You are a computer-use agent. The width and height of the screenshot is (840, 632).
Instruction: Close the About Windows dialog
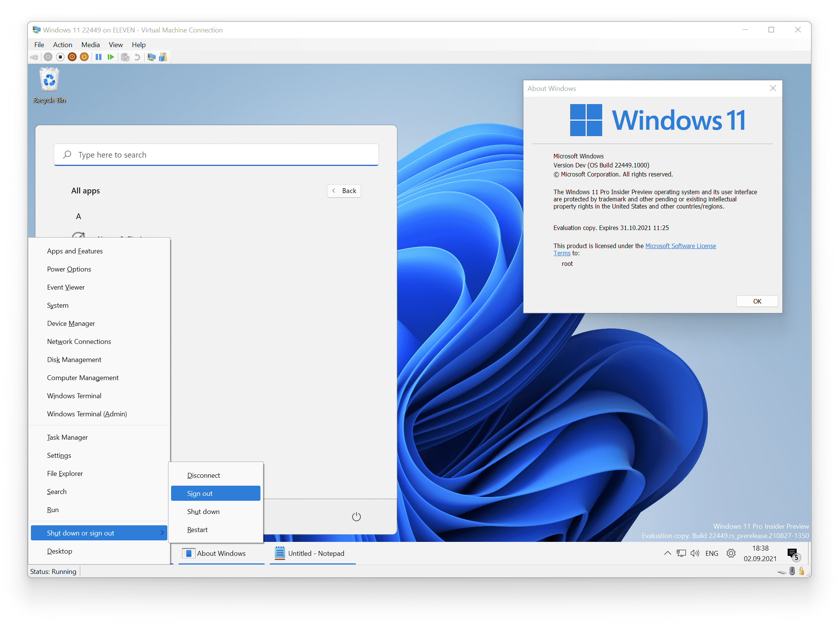coord(773,88)
